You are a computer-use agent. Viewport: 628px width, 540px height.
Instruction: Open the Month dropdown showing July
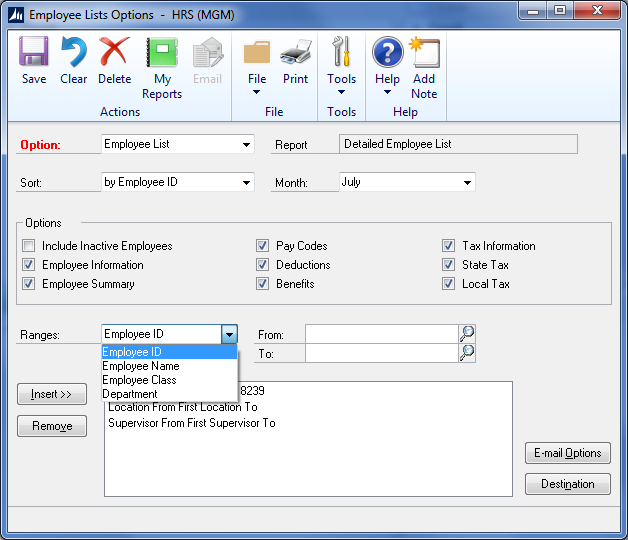point(466,183)
